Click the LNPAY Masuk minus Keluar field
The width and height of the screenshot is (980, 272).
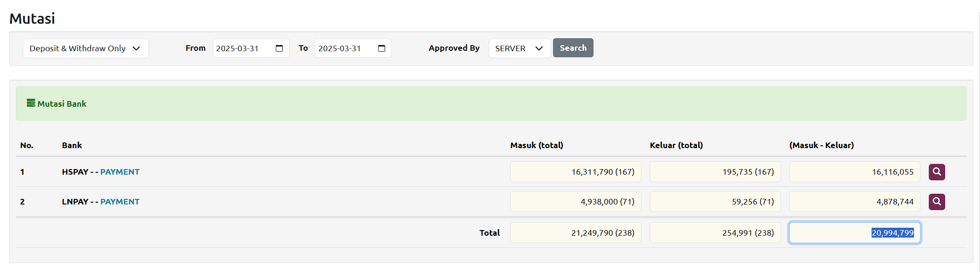click(854, 202)
